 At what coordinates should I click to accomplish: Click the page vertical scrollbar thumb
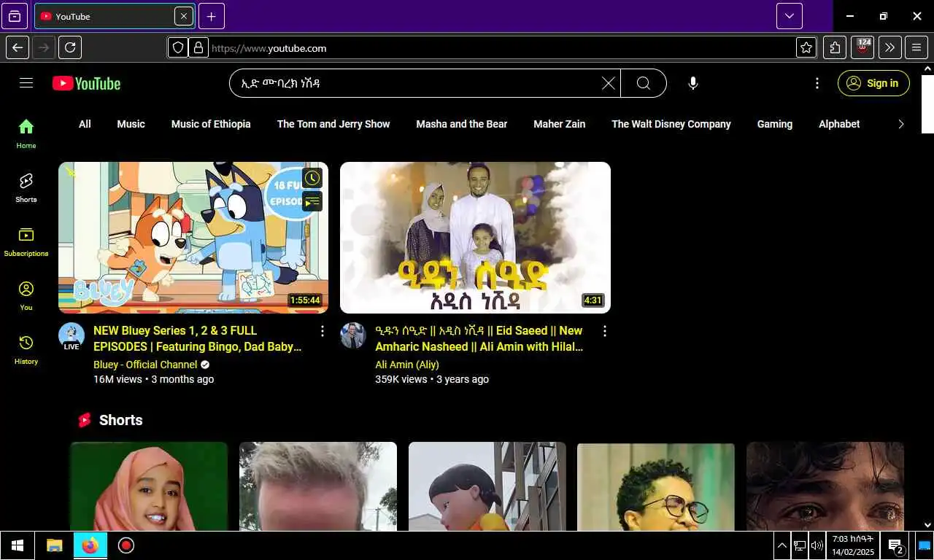[927, 104]
